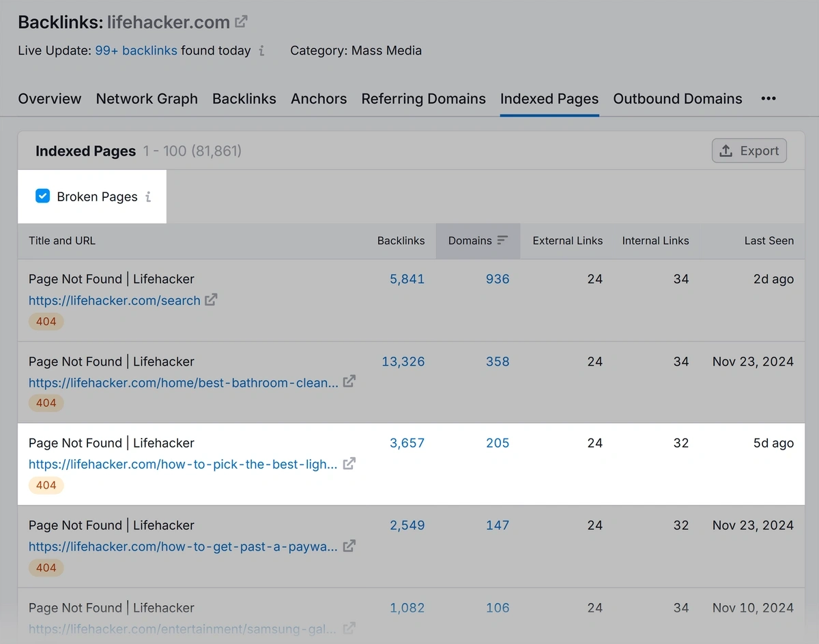Sort by the Last Seen column header

coord(769,241)
